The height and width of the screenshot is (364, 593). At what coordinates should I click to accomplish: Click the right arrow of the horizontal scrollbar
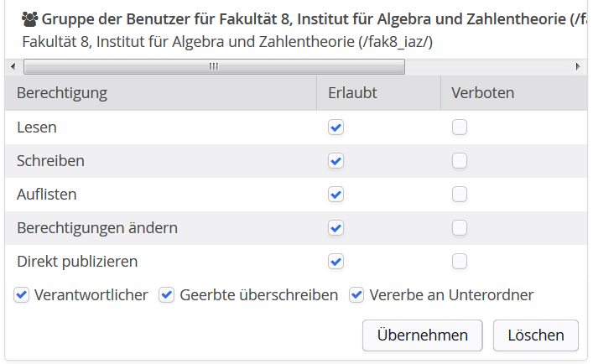[578, 67]
